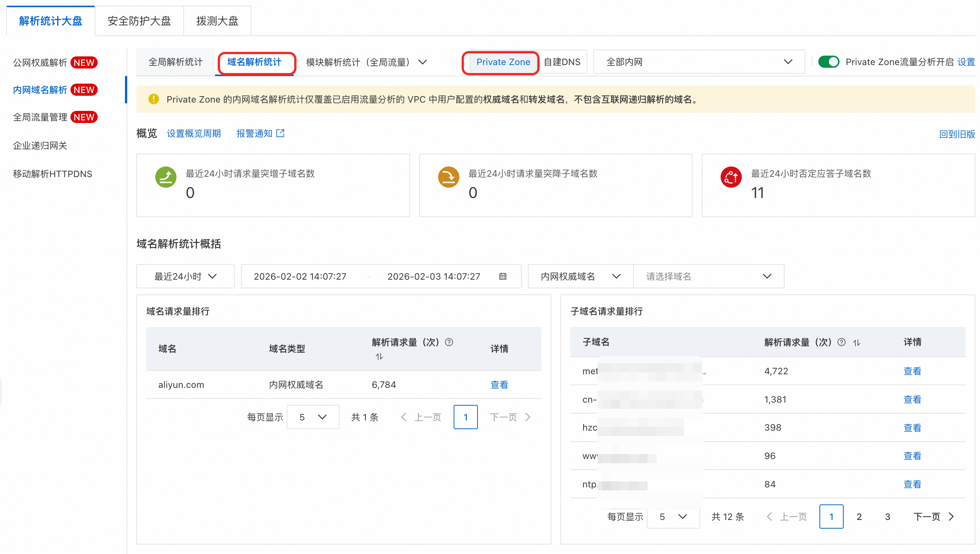Switch to the 安全防护大盘 tab
Screen dimensions: 980x554
click(x=139, y=21)
